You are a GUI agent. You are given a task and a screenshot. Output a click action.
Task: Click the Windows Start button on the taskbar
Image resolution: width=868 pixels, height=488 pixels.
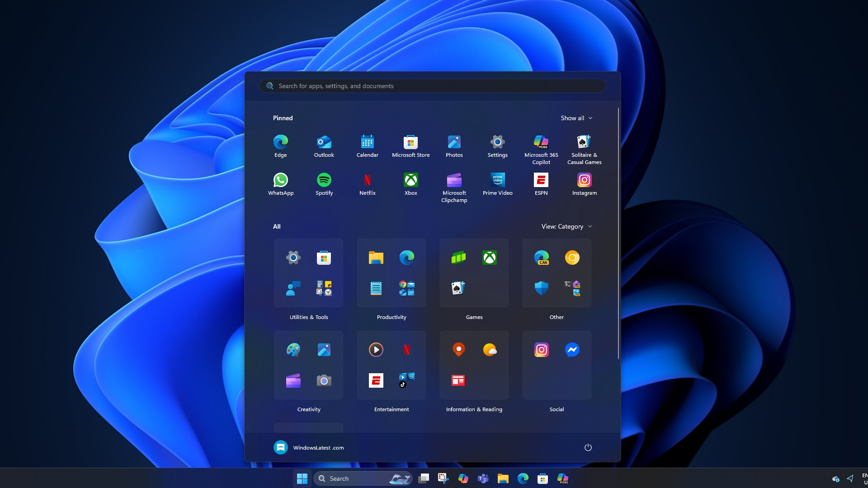(302, 479)
